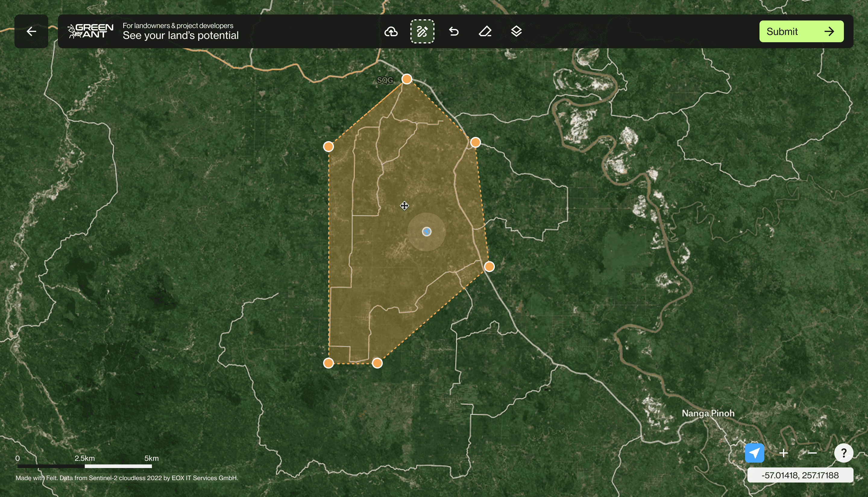Click the locate me arrow button
868x497 pixels.
(754, 453)
